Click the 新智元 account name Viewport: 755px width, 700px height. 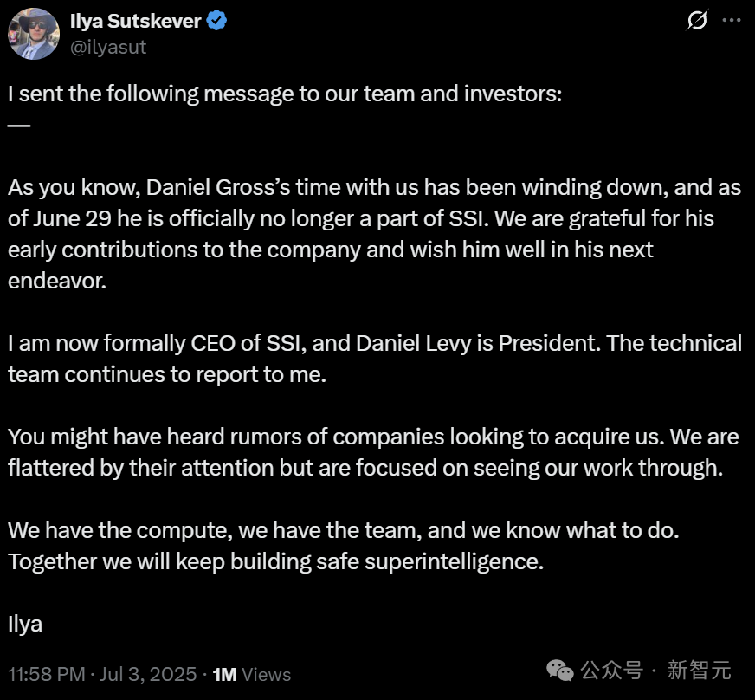pyautogui.click(x=700, y=671)
